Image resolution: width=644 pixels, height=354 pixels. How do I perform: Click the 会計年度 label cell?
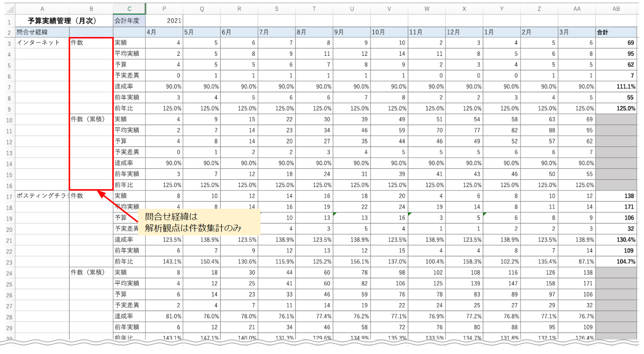129,21
